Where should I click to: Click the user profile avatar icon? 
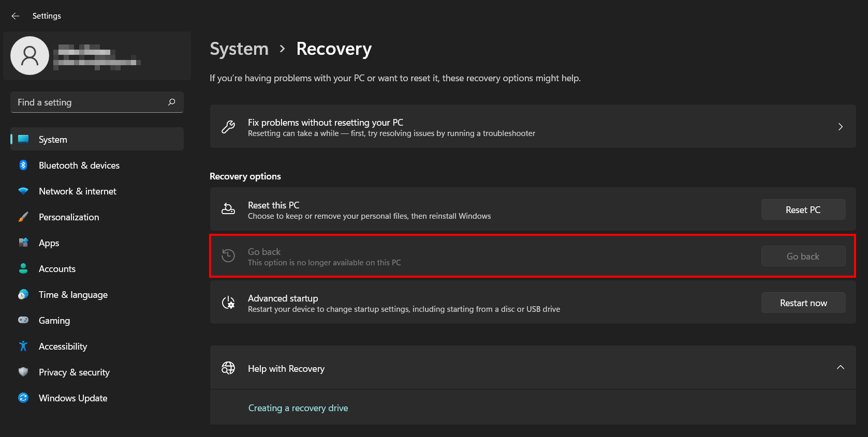pos(30,56)
